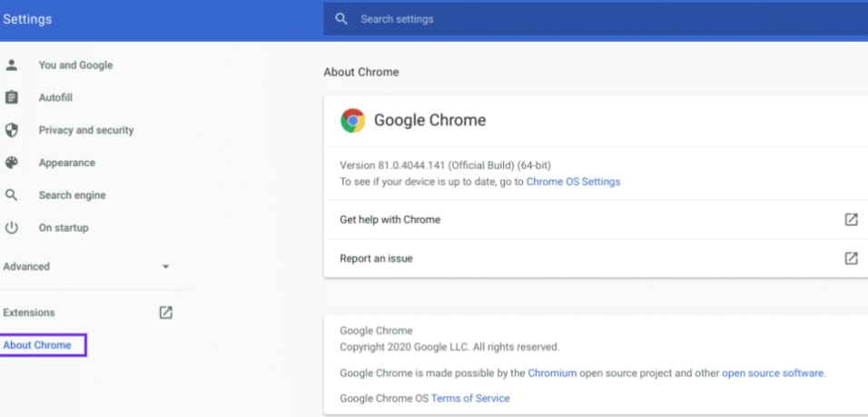The width and height of the screenshot is (868, 417).
Task: Click the external link icon for Report an issue
Action: click(851, 258)
